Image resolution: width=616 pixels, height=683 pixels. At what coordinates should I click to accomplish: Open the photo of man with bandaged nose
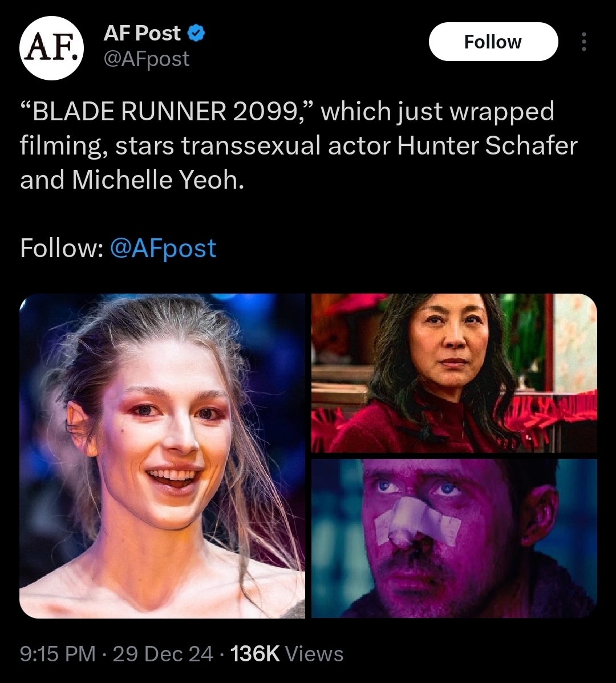(454, 538)
